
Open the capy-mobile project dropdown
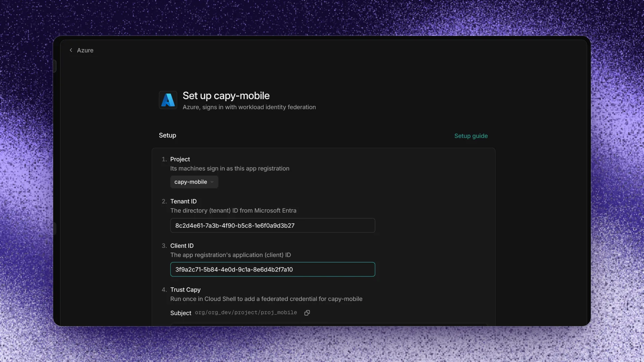194,182
